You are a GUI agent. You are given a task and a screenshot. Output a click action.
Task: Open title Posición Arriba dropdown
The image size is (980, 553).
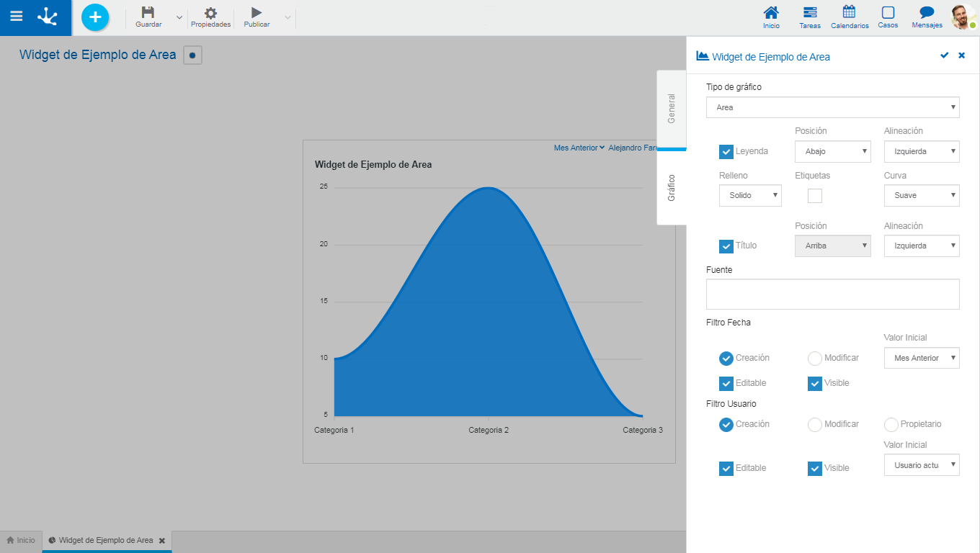(832, 246)
